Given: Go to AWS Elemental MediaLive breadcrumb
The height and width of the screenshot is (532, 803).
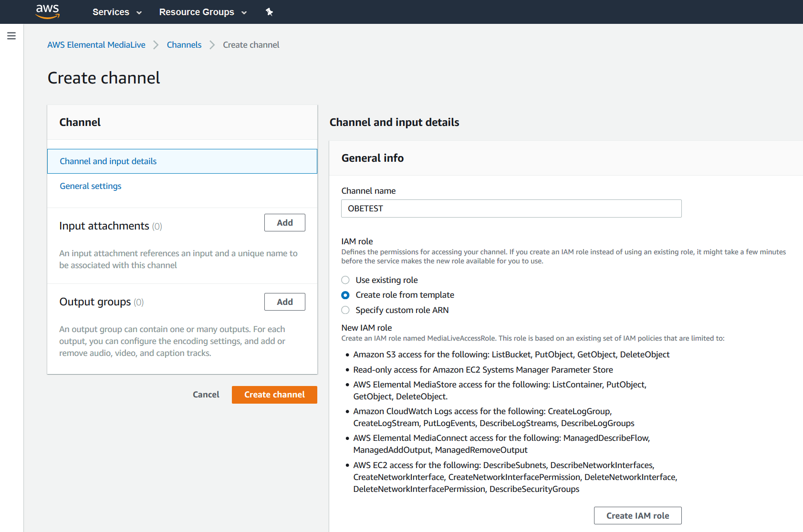Looking at the screenshot, I should 96,45.
